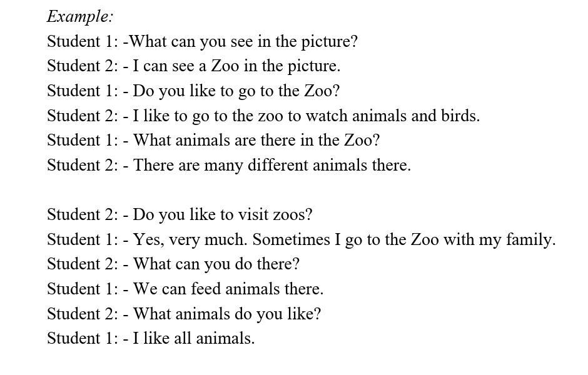Click the words 'Yes, very much.'
Image resolution: width=588 pixels, height=375 pixels.
click(x=190, y=240)
